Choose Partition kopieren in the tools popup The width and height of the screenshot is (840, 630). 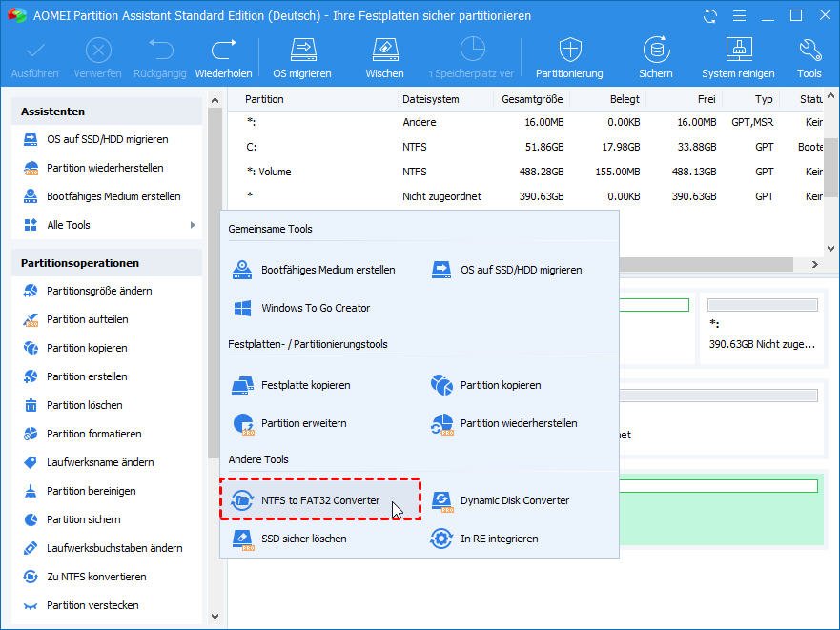tap(486, 385)
